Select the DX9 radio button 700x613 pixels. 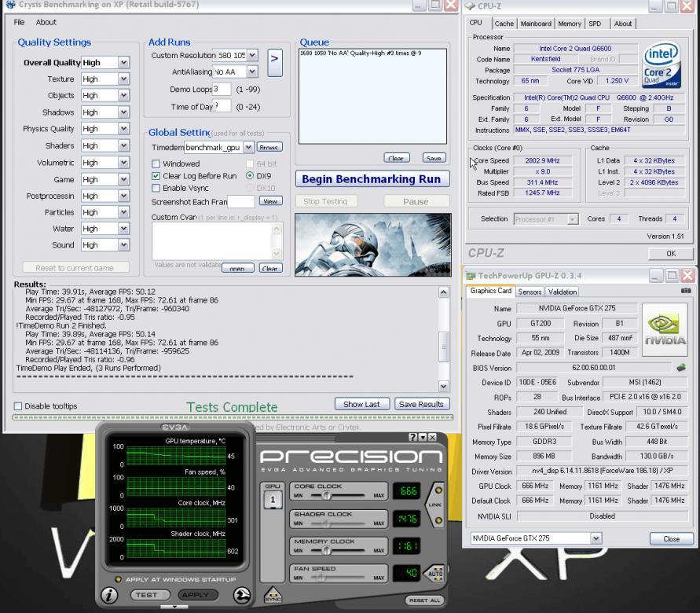pyautogui.click(x=250, y=176)
